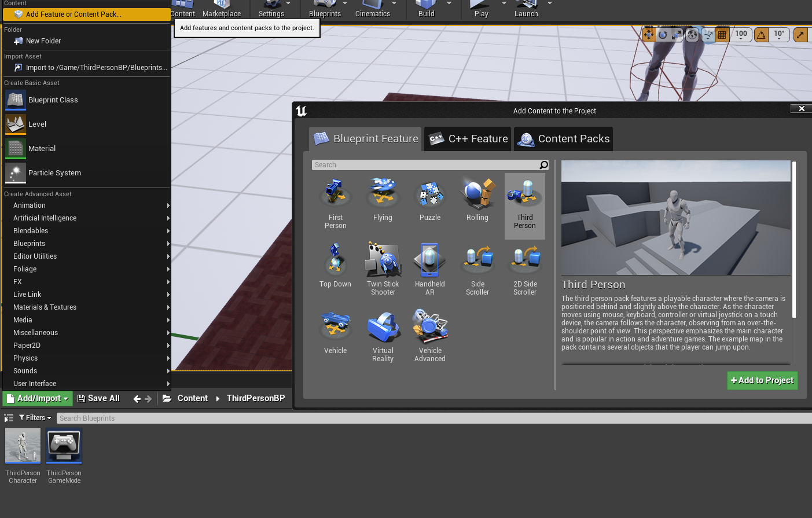Go forward in content browser history

coord(148,399)
